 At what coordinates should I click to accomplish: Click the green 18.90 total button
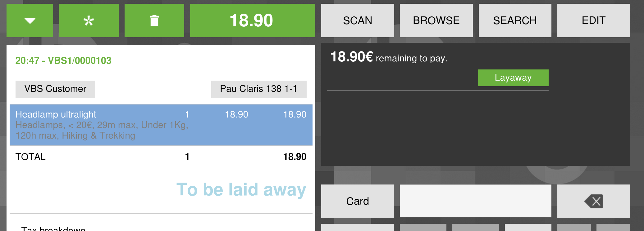[252, 20]
